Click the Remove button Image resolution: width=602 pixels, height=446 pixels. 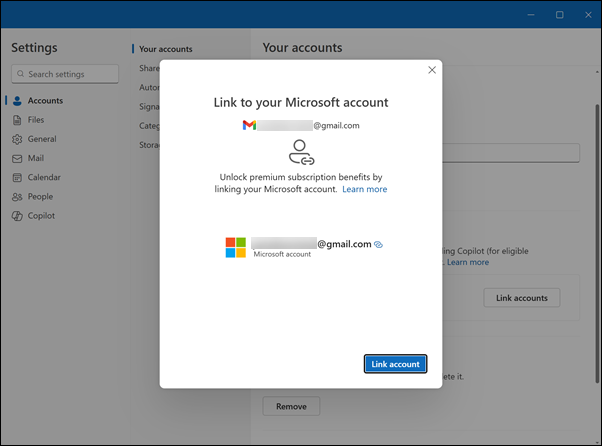291,406
